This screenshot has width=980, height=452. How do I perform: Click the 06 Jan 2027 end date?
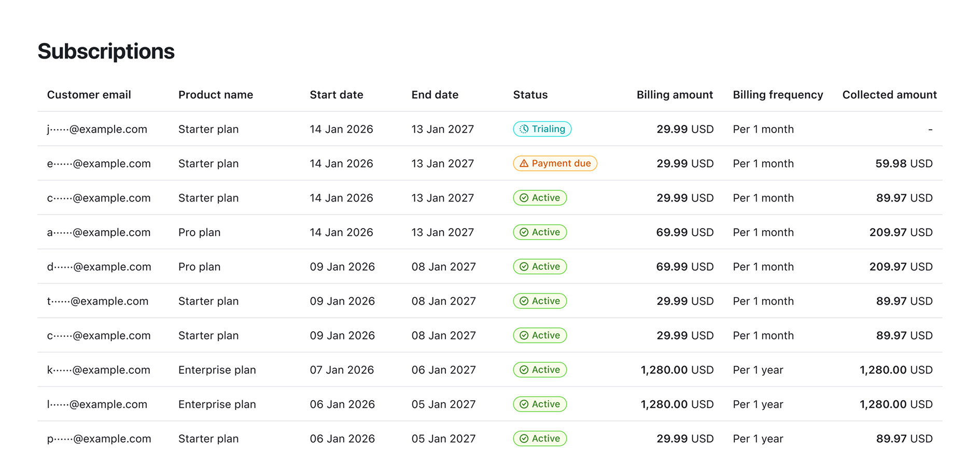click(443, 370)
